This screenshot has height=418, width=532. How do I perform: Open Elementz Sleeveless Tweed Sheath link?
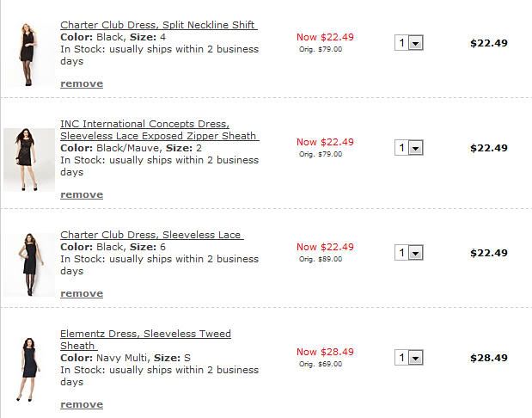145,340
